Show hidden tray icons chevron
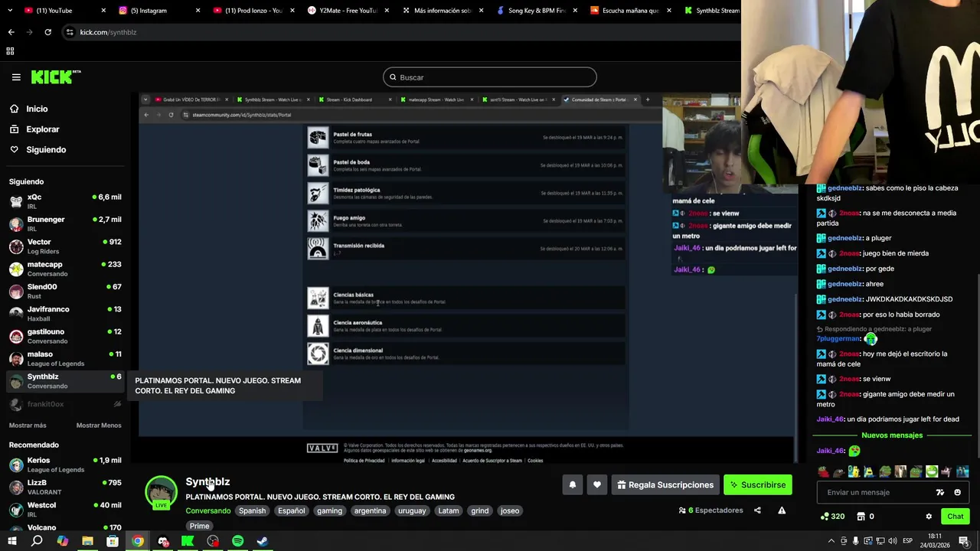The height and width of the screenshot is (551, 980). tap(831, 541)
